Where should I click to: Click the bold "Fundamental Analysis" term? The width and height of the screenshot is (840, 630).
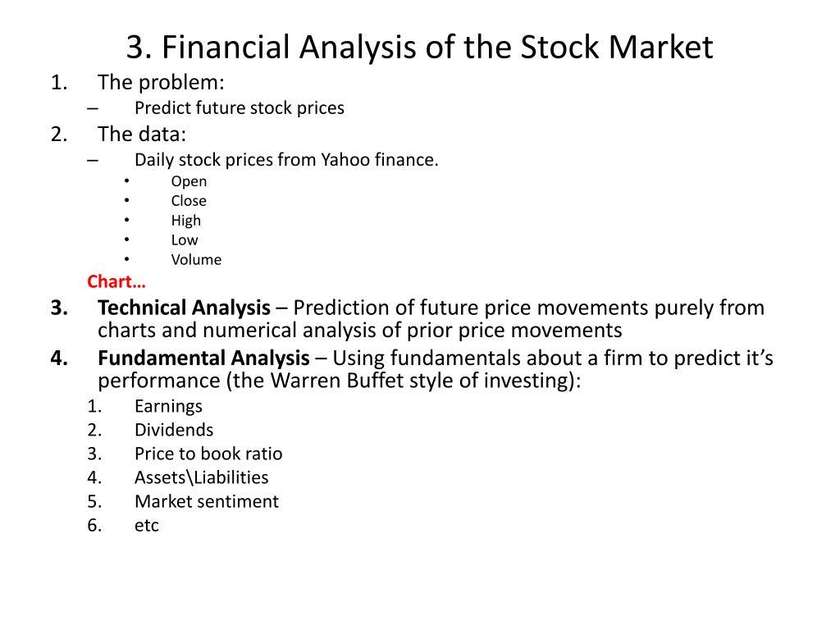click(203, 358)
